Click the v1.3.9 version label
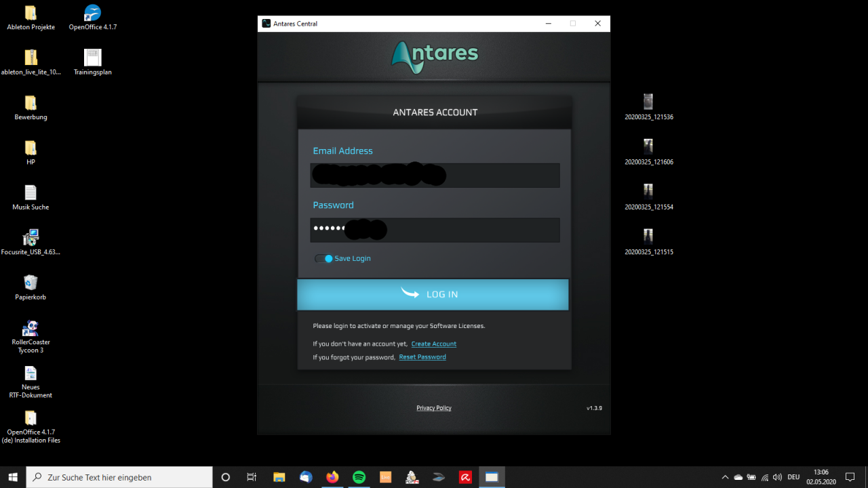Viewport: 868px width, 488px height. 594,408
